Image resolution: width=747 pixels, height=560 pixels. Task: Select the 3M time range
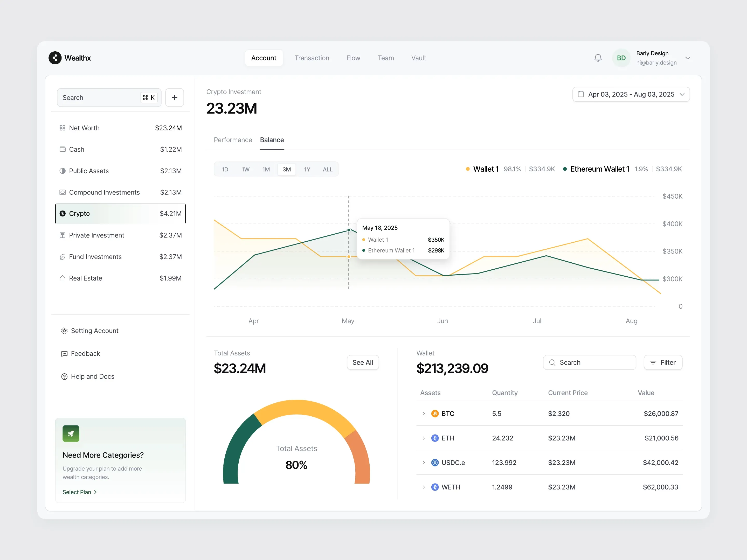(x=287, y=170)
